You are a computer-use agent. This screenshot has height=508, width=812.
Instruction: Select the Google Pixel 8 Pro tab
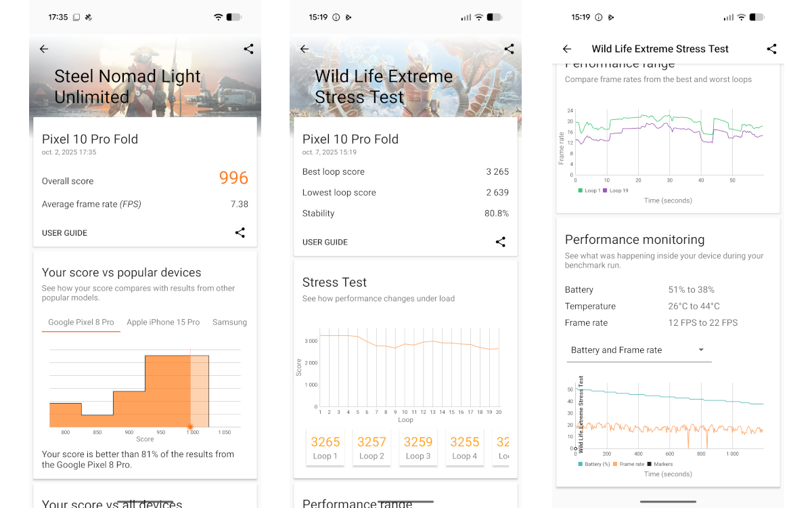81,322
